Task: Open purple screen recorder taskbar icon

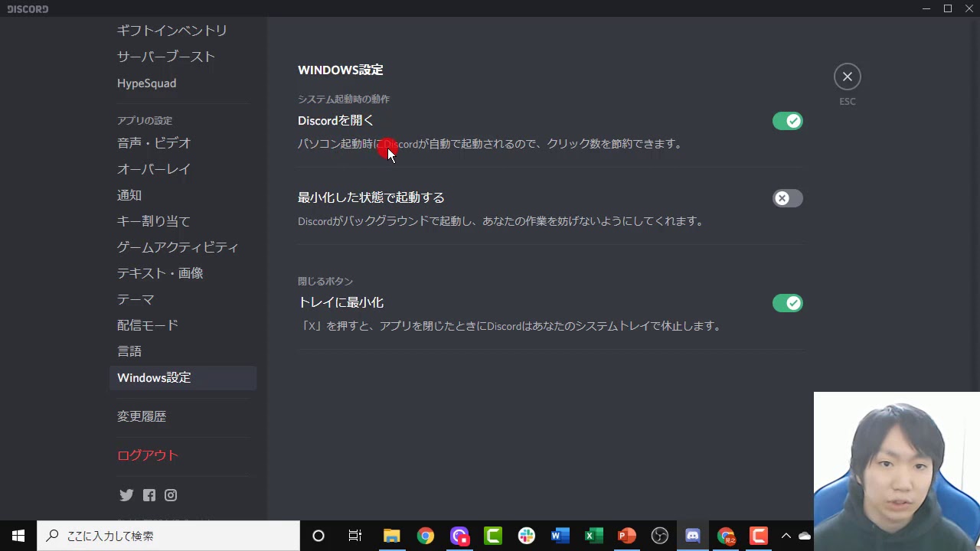Action: click(x=459, y=536)
